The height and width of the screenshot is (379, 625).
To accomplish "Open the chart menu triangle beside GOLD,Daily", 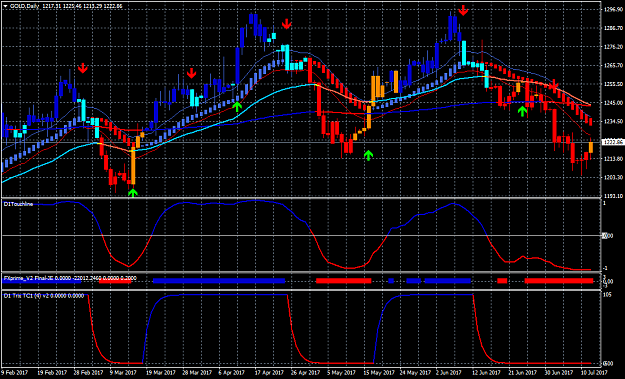I will click(5, 6).
